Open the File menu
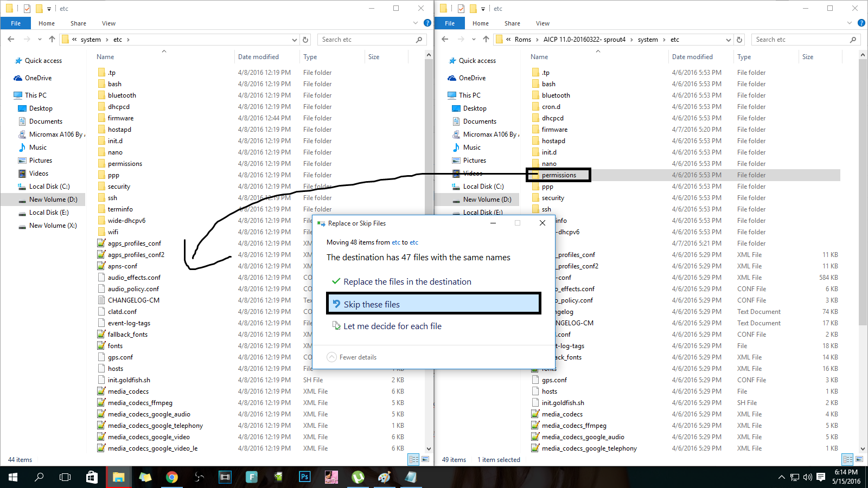Screen dimensions: 868x488 [x=16, y=23]
